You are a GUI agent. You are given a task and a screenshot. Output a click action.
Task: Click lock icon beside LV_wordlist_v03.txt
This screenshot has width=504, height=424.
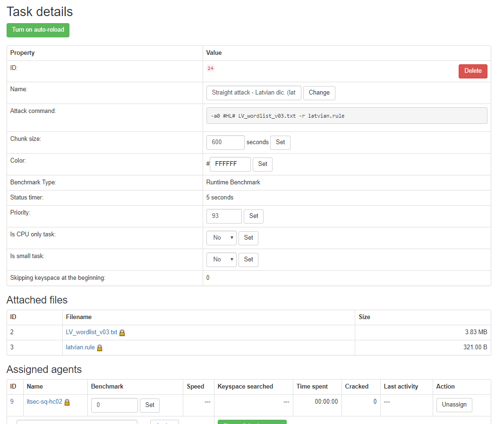tap(122, 333)
